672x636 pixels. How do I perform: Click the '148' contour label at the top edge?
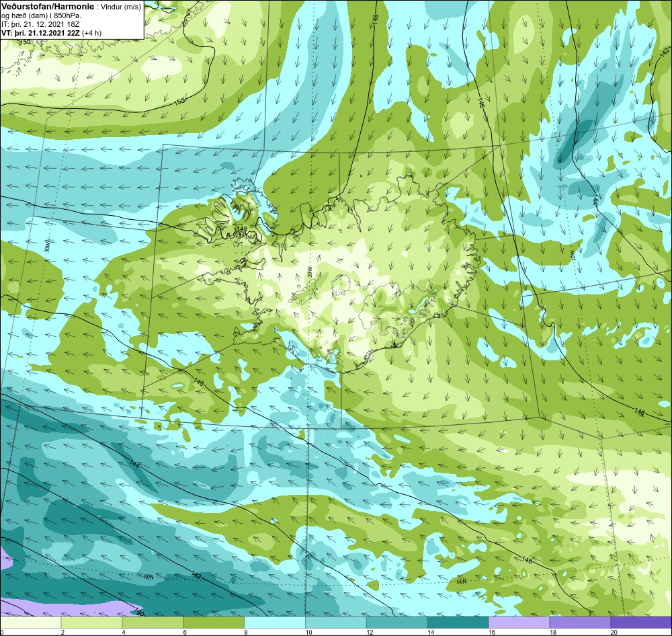coord(376,19)
